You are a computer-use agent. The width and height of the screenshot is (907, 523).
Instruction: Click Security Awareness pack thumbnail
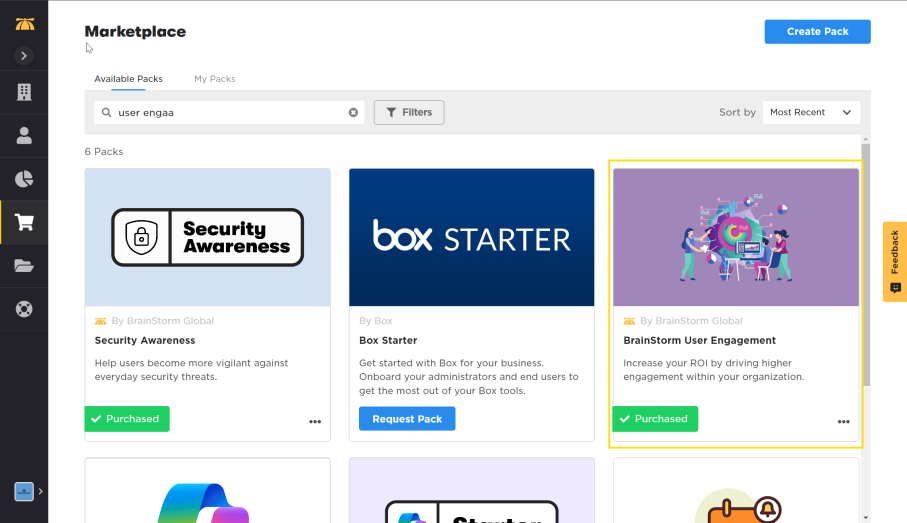pos(208,237)
